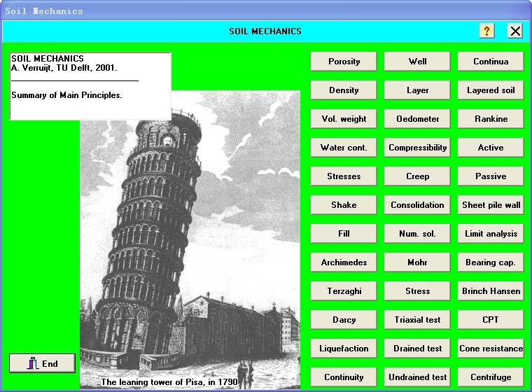Click the leaning tower of Pisa image
Image resolution: width=532 pixels, height=392 pixels.
click(190, 239)
